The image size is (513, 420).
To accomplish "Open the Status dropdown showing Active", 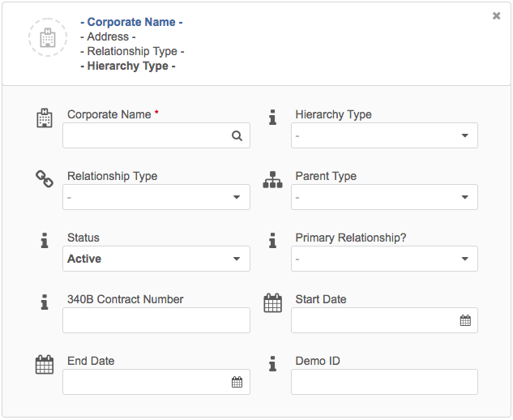I will 156,259.
